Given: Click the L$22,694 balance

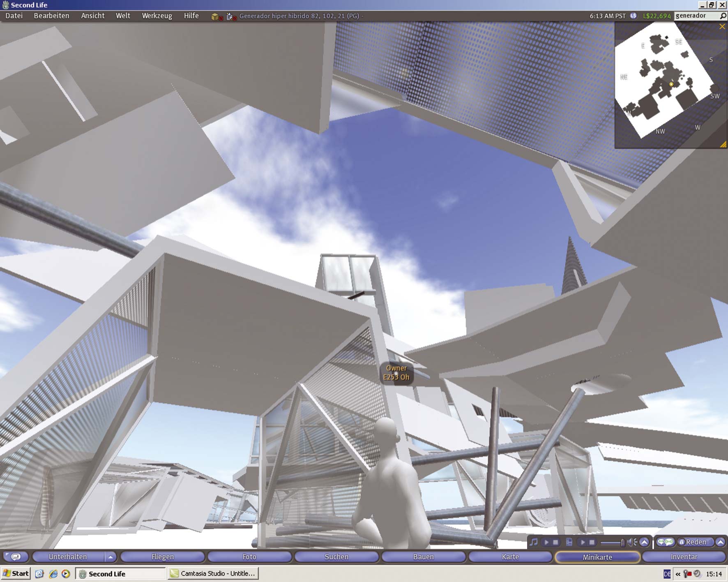Looking at the screenshot, I should coord(657,16).
